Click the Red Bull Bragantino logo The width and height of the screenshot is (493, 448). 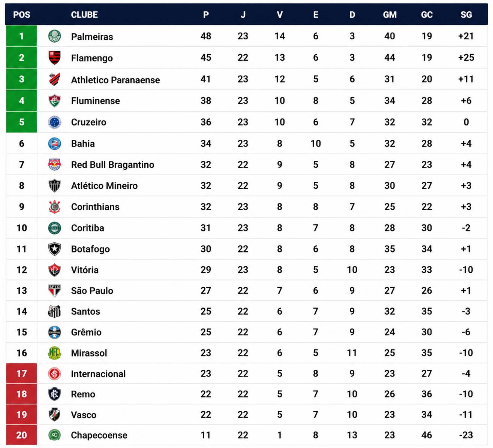pyautogui.click(x=55, y=165)
